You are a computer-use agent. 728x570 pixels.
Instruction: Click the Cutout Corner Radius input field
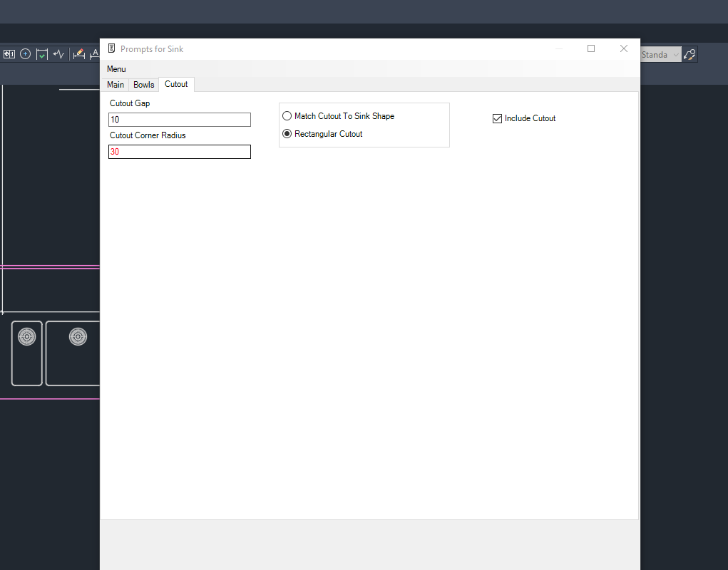(x=179, y=152)
